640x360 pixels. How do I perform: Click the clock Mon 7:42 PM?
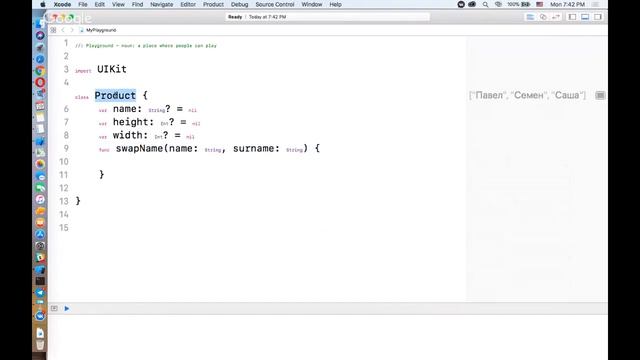click(567, 4)
